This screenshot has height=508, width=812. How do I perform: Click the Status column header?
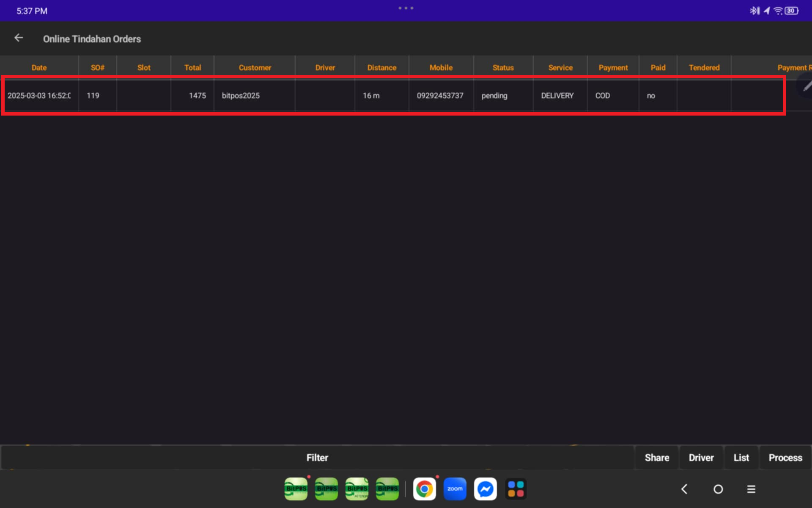[503, 68]
